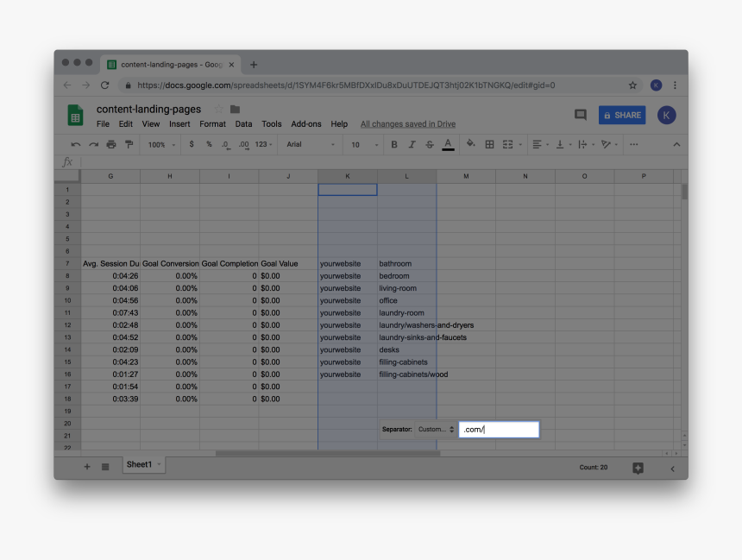This screenshot has height=560, width=742.
Task: Open the font size 10 dropdown
Action: point(364,145)
